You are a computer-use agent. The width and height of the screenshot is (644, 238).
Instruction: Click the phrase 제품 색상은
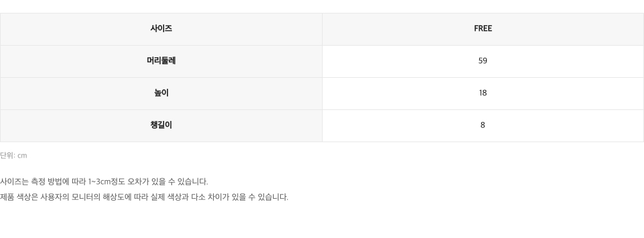coord(19,197)
